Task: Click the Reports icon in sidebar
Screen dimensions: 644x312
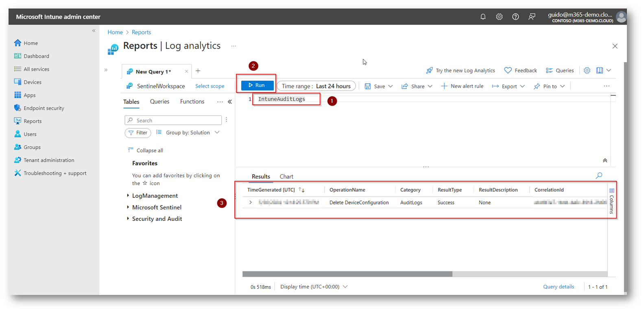Action: pyautogui.click(x=17, y=121)
